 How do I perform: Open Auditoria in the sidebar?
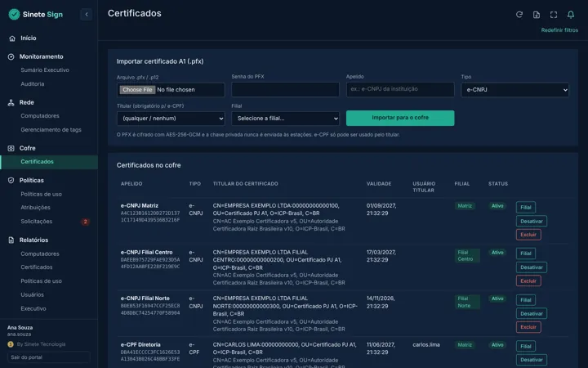tap(32, 83)
